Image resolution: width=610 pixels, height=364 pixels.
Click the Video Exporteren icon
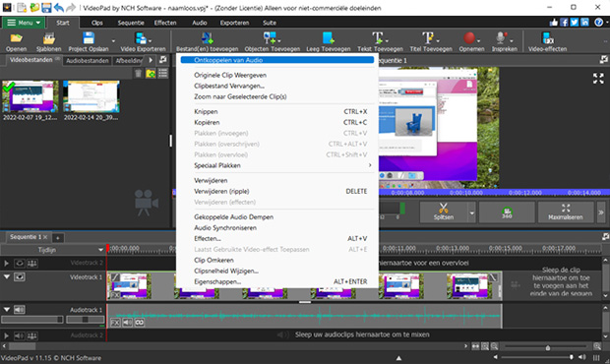pos(141,38)
